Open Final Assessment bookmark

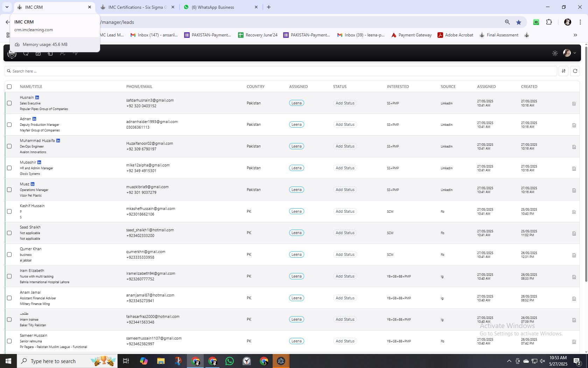point(499,35)
